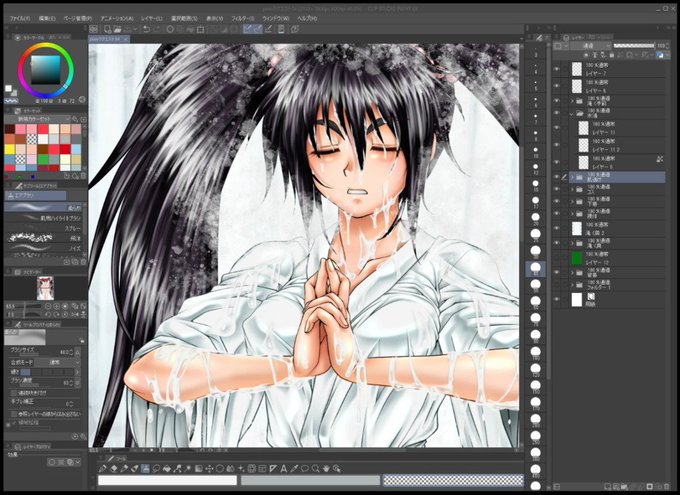Screen dimensions: 680x495
Task: Expand the 背景 layer folder
Action: click(572, 272)
